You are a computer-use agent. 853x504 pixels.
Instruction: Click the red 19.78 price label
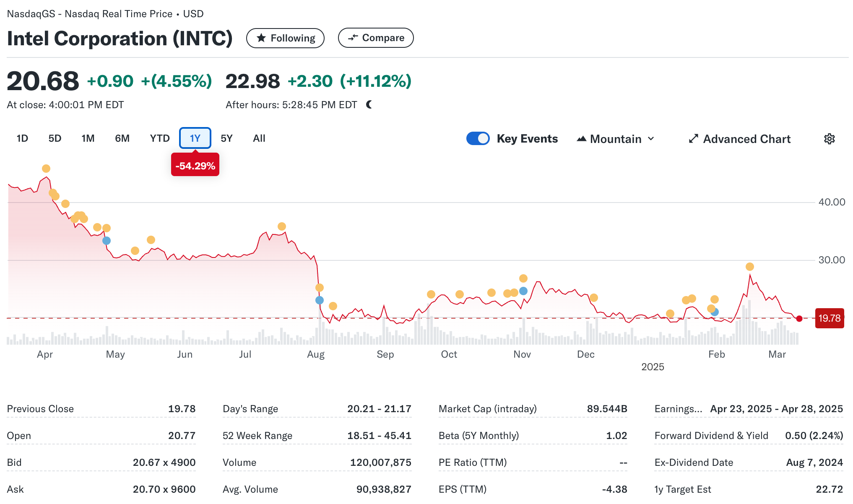(829, 318)
